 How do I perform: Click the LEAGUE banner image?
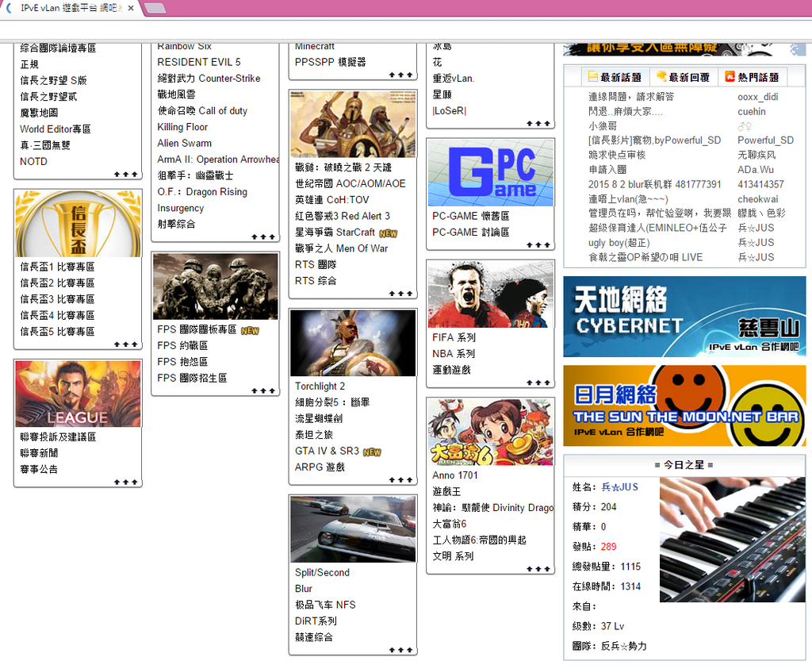78,394
